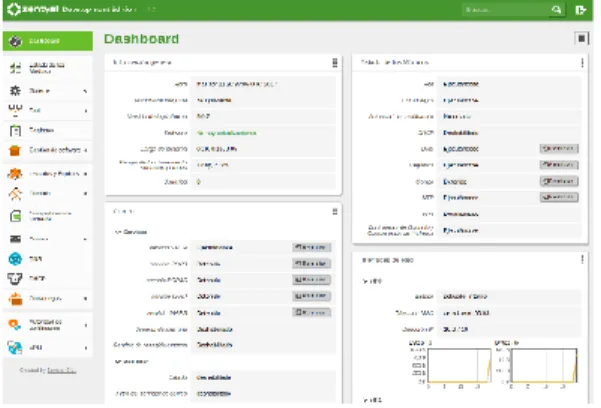This screenshot has height=408, width=601.
Task: Click the Software Management orange box icon
Action: point(15,150)
